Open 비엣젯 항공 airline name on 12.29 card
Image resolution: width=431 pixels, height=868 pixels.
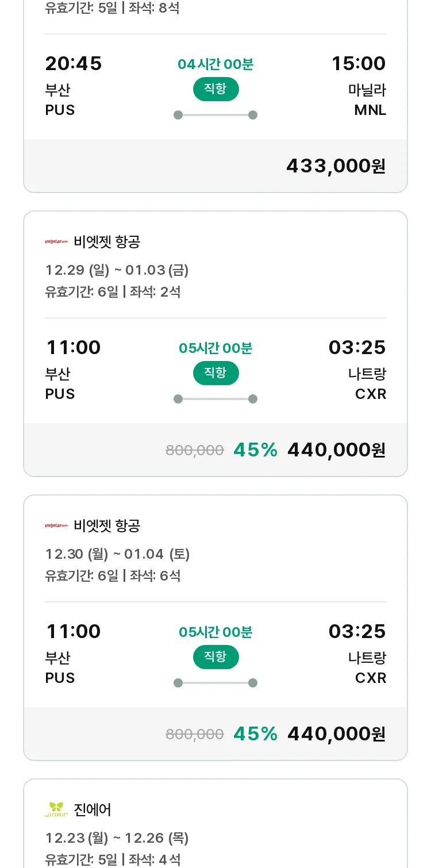point(107,242)
